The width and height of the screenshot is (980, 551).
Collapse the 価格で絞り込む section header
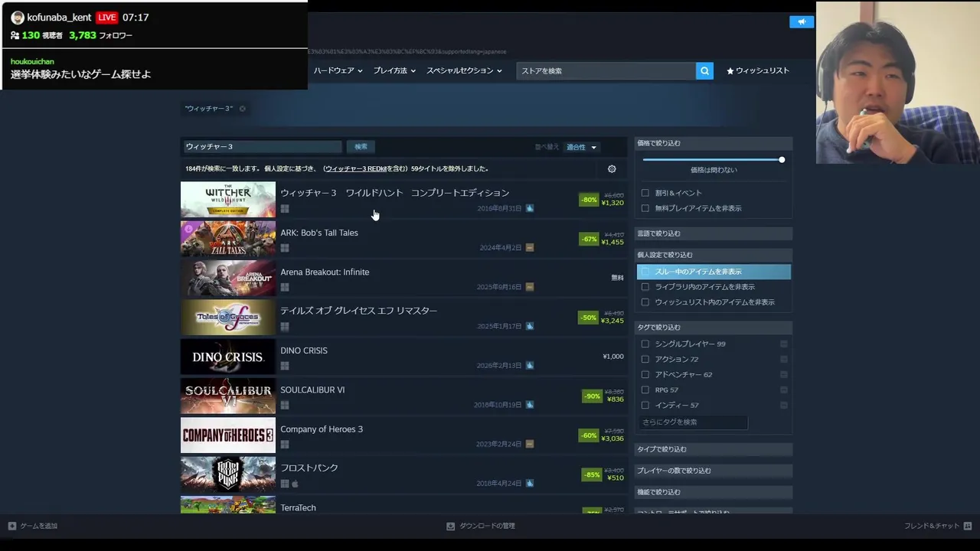click(x=714, y=143)
